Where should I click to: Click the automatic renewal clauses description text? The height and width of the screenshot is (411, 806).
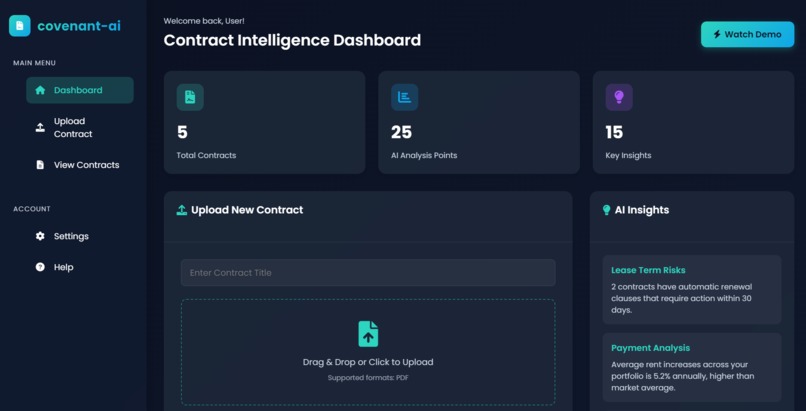pyautogui.click(x=682, y=298)
